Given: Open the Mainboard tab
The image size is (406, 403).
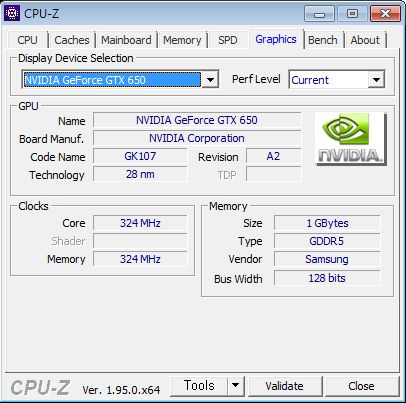Looking at the screenshot, I should [126, 40].
